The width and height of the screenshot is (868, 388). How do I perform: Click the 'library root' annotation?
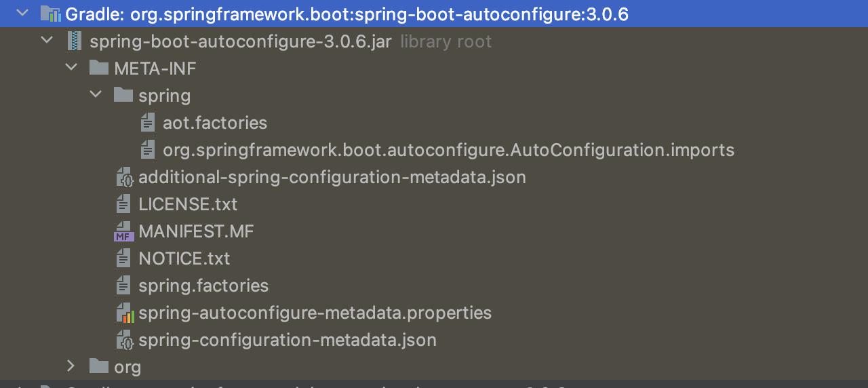pos(446,41)
